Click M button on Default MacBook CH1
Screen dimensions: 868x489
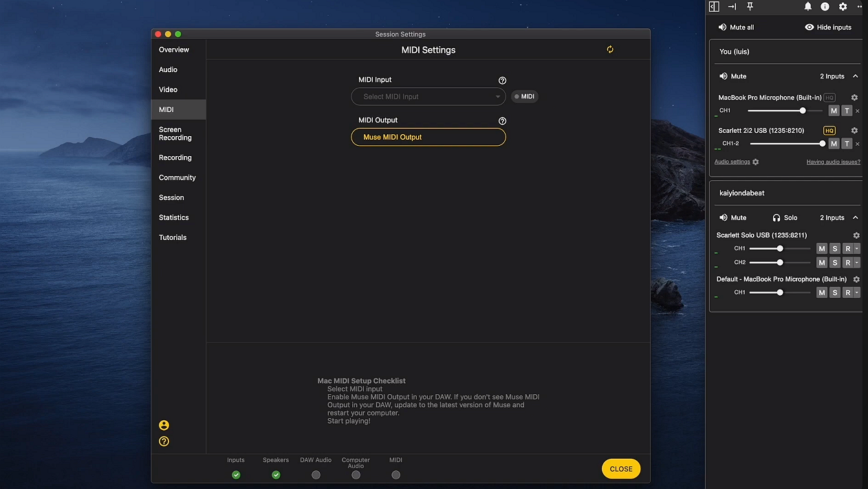[822, 292]
